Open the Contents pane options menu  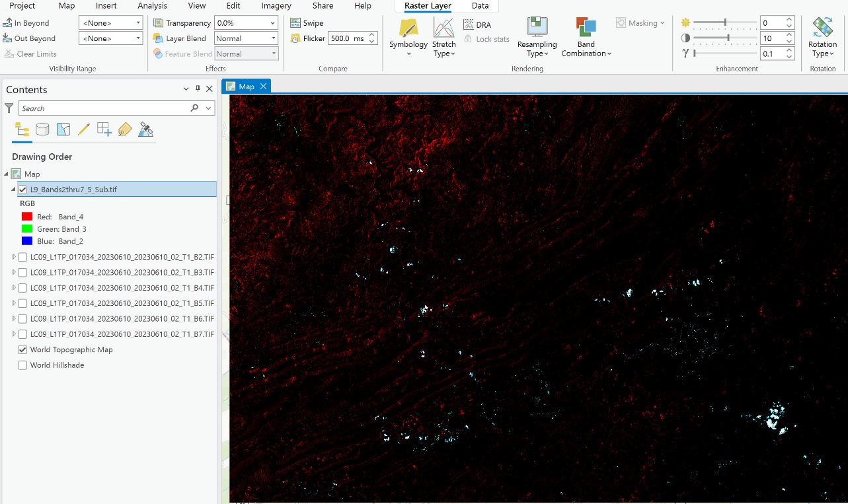click(x=186, y=89)
